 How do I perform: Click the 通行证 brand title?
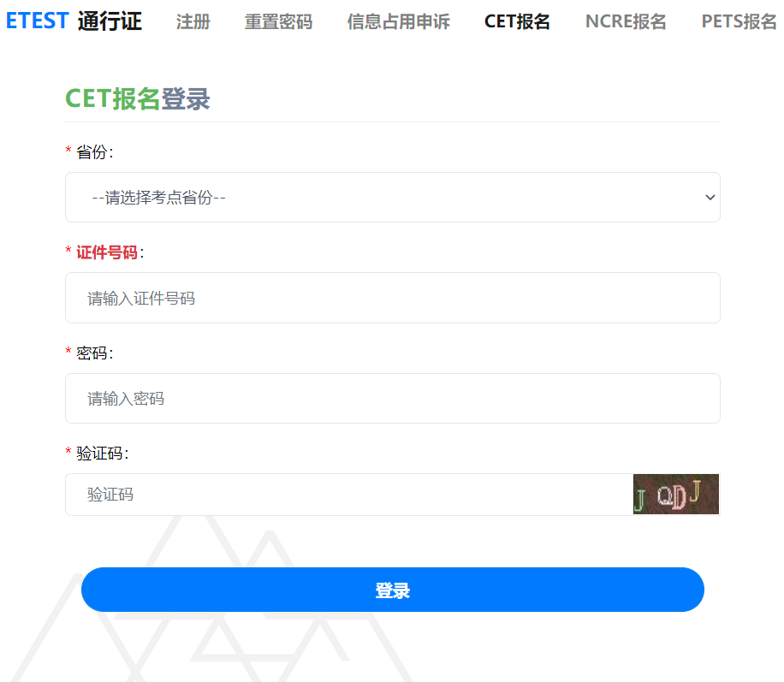[x=110, y=21]
